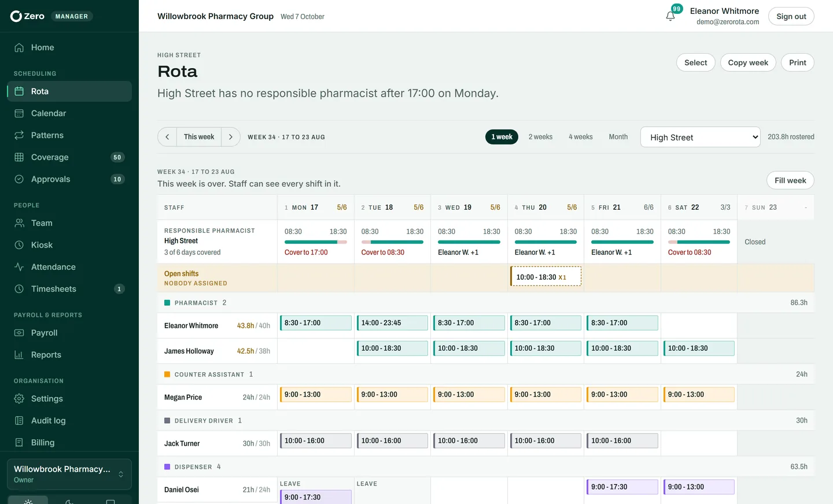Open Timesheets icon in sidebar

pyautogui.click(x=19, y=289)
